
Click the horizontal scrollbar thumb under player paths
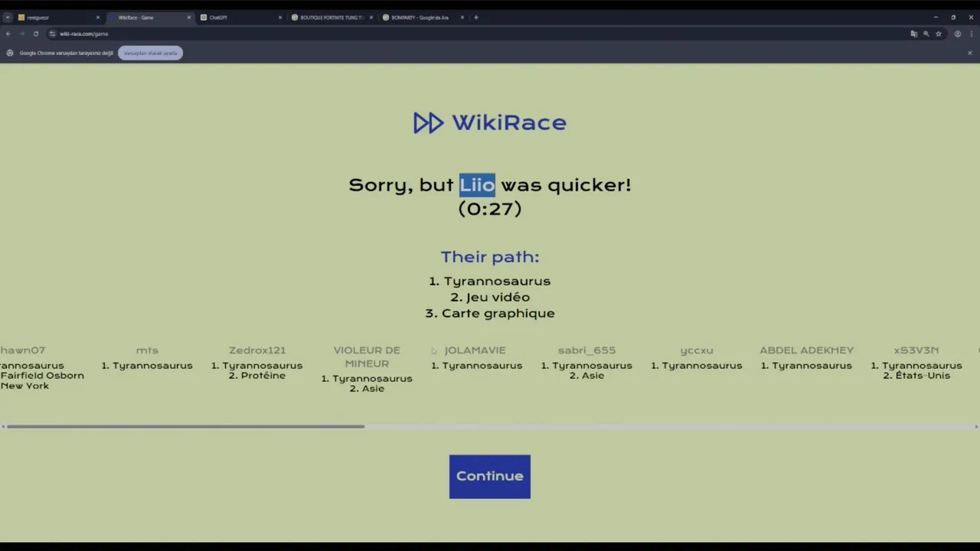pyautogui.click(x=185, y=426)
